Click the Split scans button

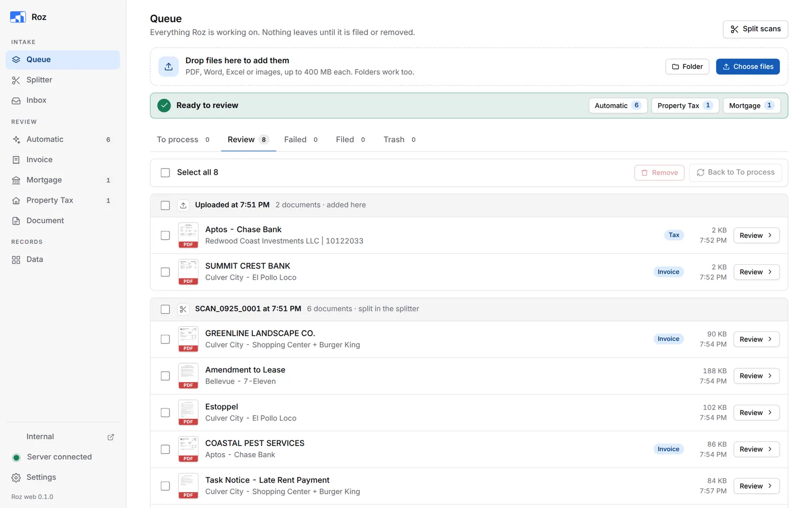click(x=755, y=29)
